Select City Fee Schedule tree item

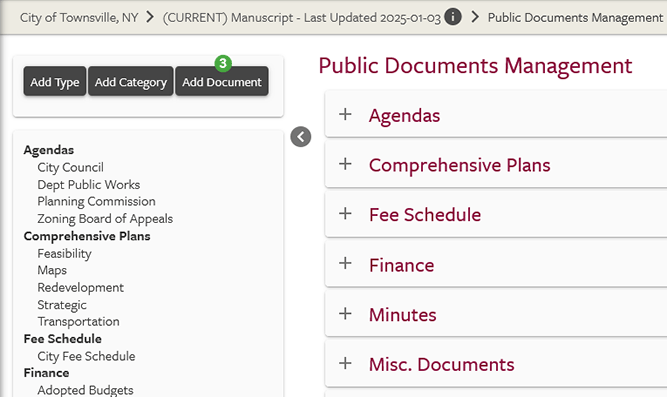click(86, 356)
